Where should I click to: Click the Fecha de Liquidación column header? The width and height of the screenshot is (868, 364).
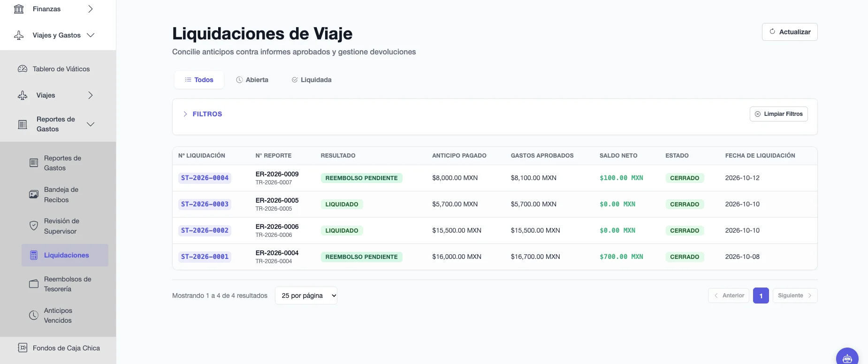[760, 156]
